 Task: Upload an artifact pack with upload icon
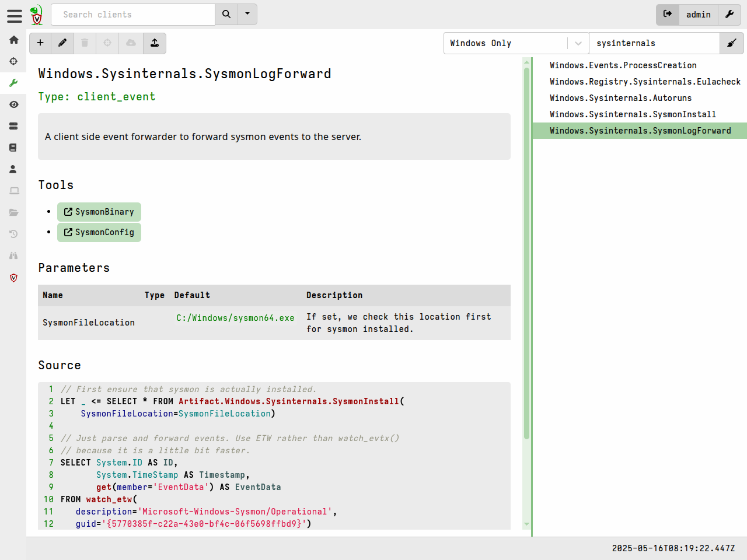(155, 43)
